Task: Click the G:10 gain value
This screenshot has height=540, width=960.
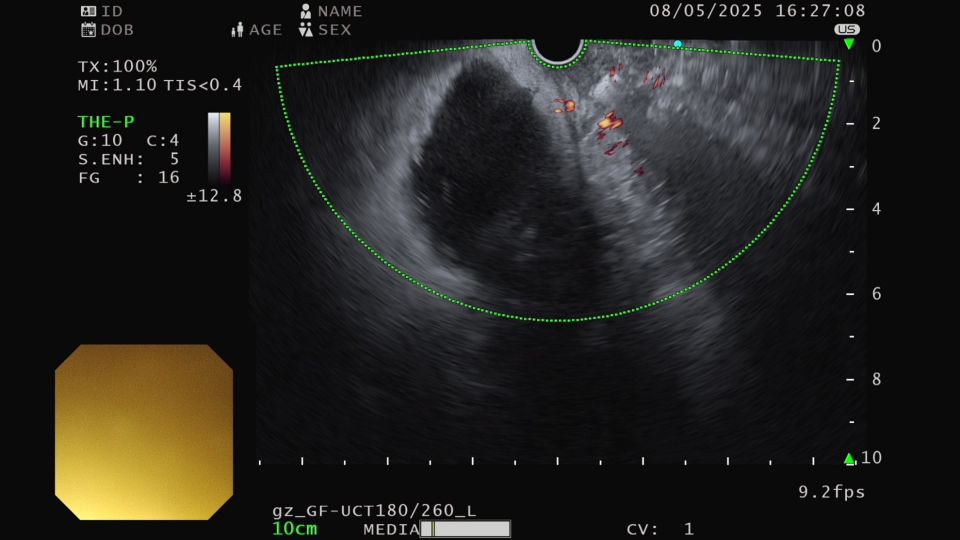Action: pyautogui.click(x=100, y=141)
